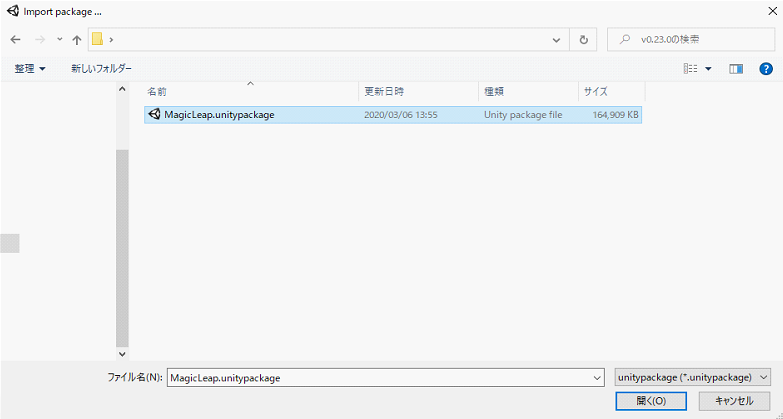Click the date 2020/03/06 13:55
The height and width of the screenshot is (419, 783).
(400, 115)
